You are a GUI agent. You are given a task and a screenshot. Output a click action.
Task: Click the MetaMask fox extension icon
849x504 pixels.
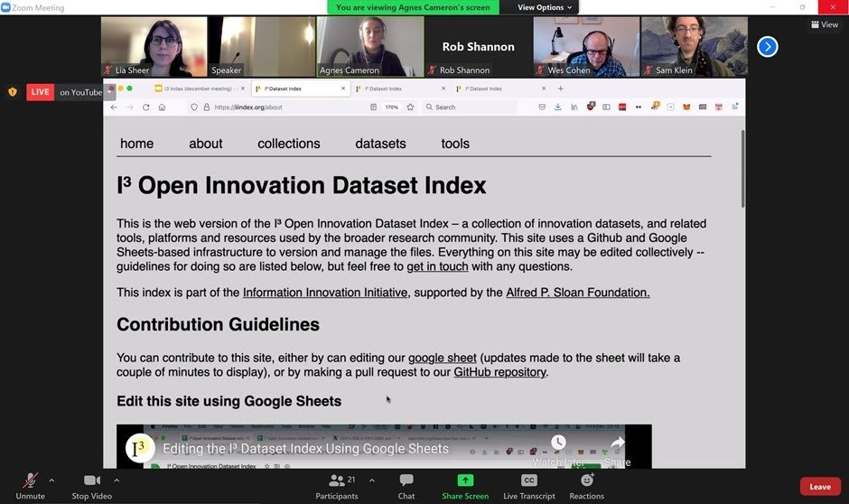pos(686,107)
